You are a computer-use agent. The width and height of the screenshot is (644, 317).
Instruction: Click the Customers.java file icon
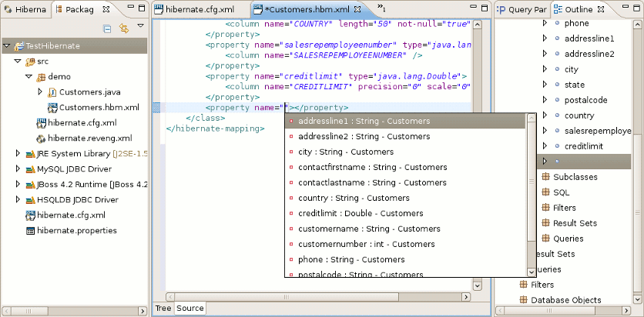(52, 92)
